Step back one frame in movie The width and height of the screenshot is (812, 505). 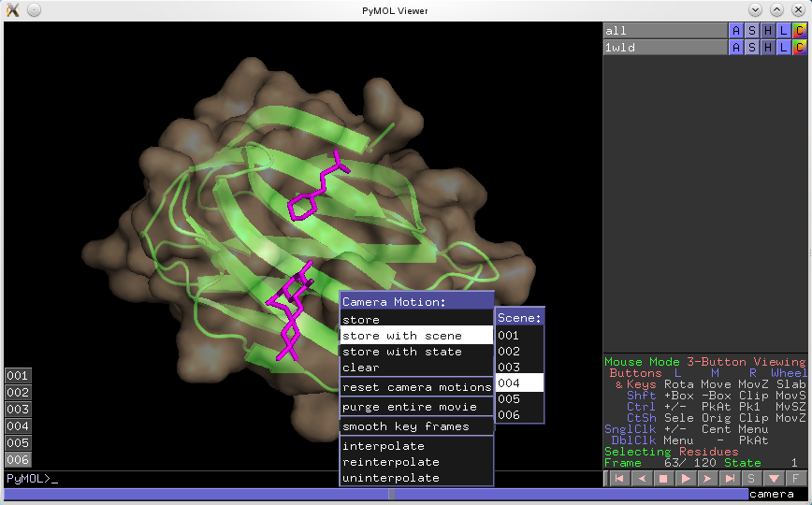(x=641, y=479)
